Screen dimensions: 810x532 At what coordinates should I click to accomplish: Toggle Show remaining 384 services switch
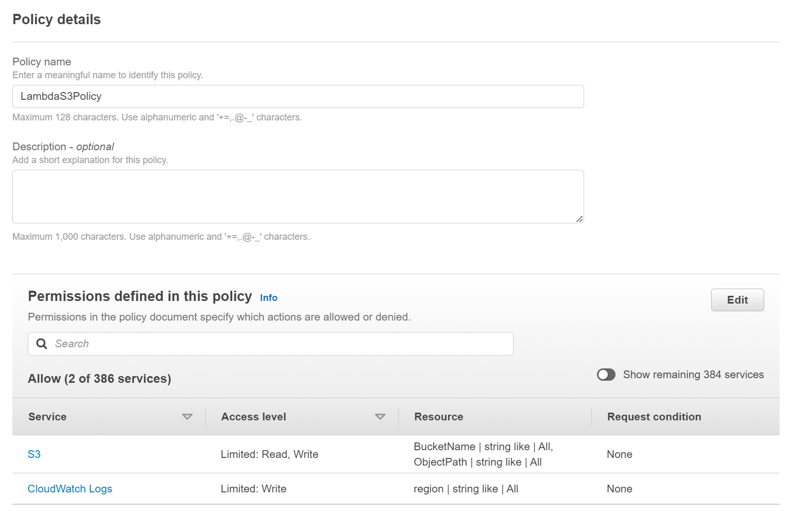click(x=606, y=375)
